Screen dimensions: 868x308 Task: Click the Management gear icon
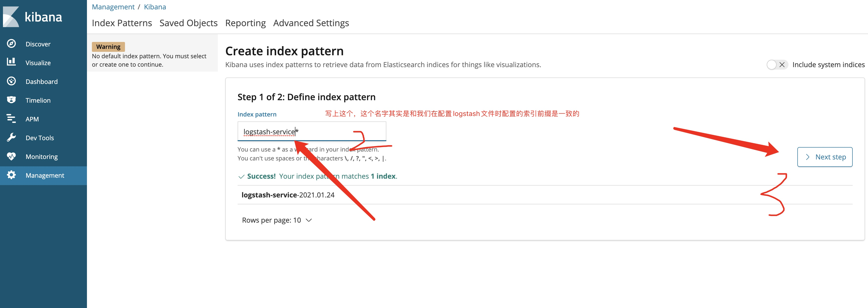pos(11,175)
